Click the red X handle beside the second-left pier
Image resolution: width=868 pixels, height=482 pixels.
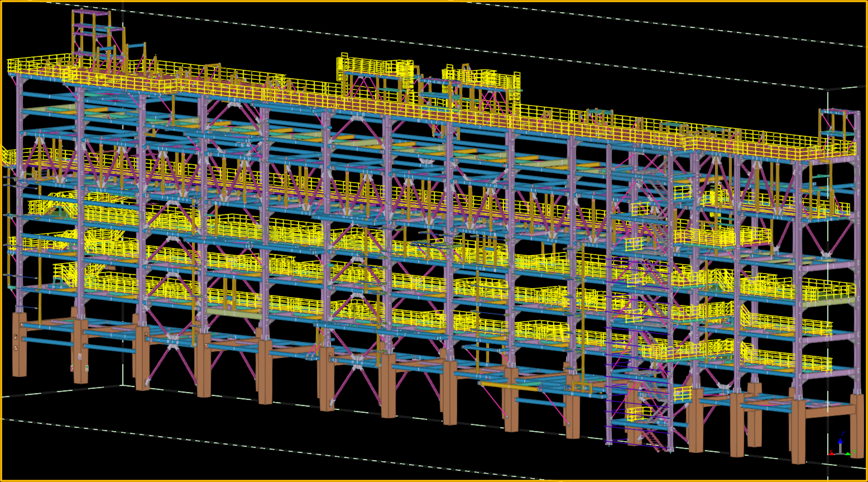pyautogui.click(x=72, y=368)
